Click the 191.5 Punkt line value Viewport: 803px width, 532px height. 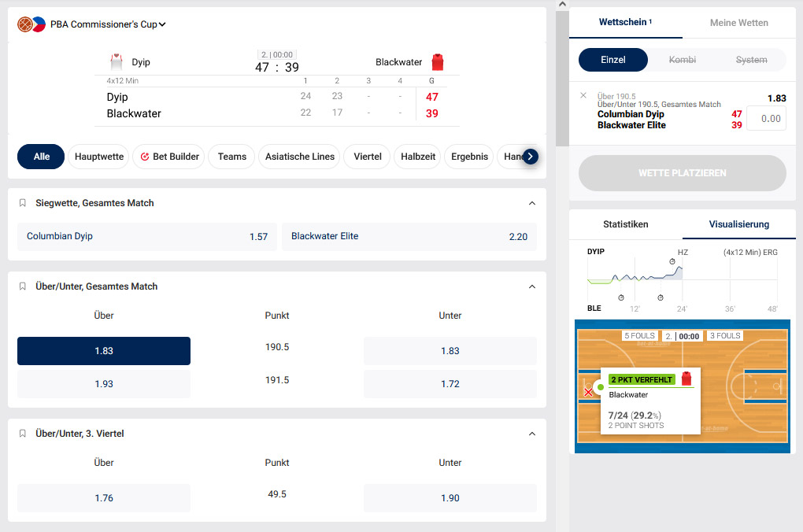tap(277, 380)
